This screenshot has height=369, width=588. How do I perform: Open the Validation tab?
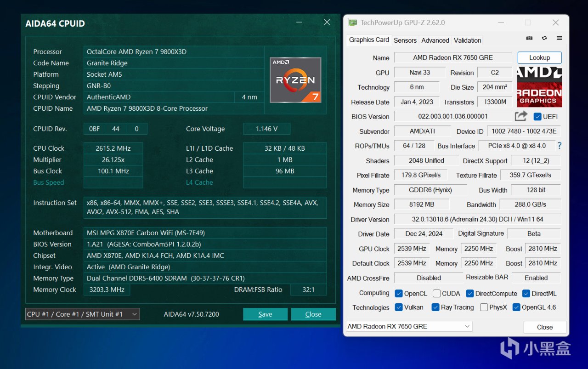coord(468,40)
